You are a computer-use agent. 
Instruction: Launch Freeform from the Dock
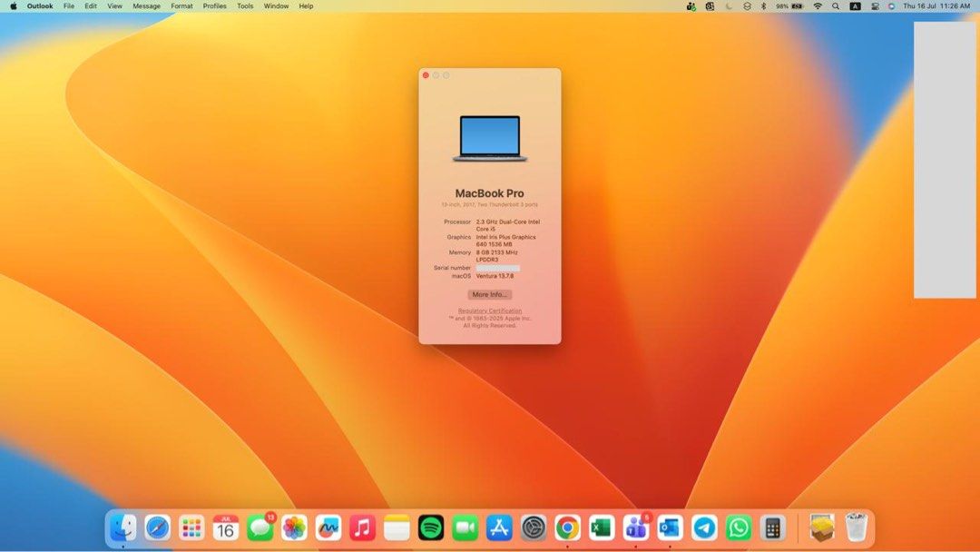point(328,528)
